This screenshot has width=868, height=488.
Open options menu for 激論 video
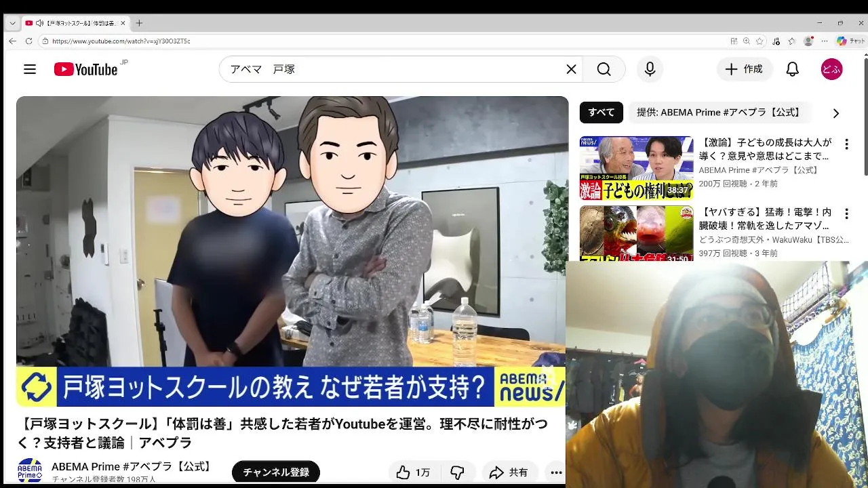(846, 144)
